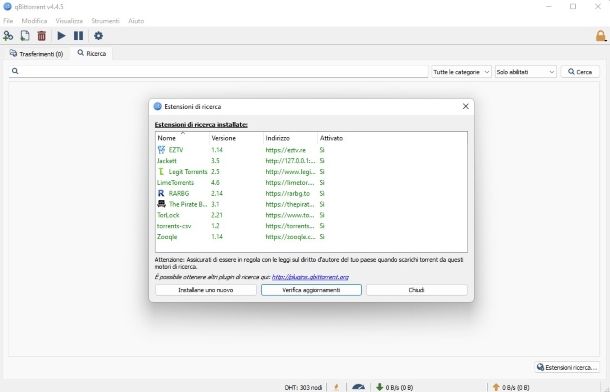Open the Modifica menu
This screenshot has height=392, width=610.
[x=34, y=21]
